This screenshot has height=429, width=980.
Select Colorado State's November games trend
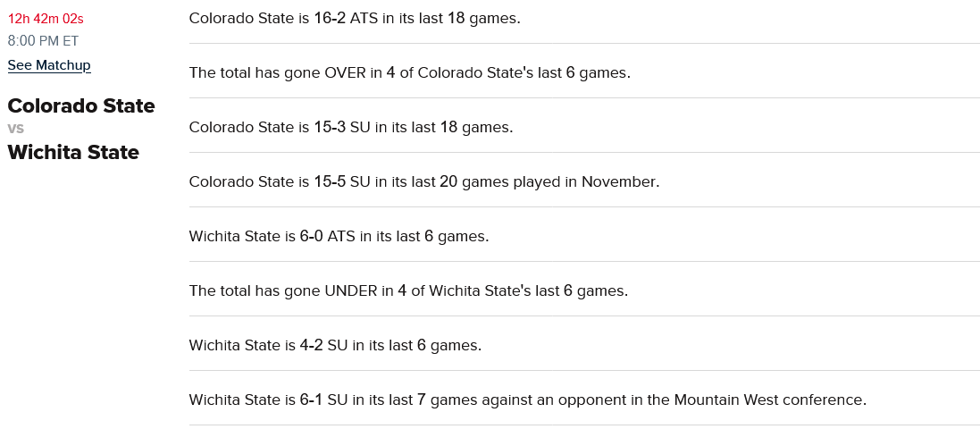tap(423, 181)
